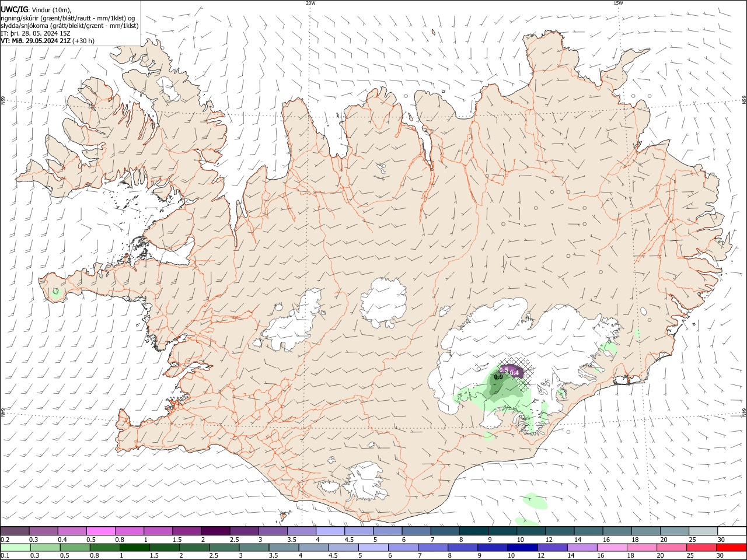Click the valid time 'VT: Mið. 29.05.2024 21Z'
Image resolution: width=747 pixels, height=560 pixels.
pos(36,41)
